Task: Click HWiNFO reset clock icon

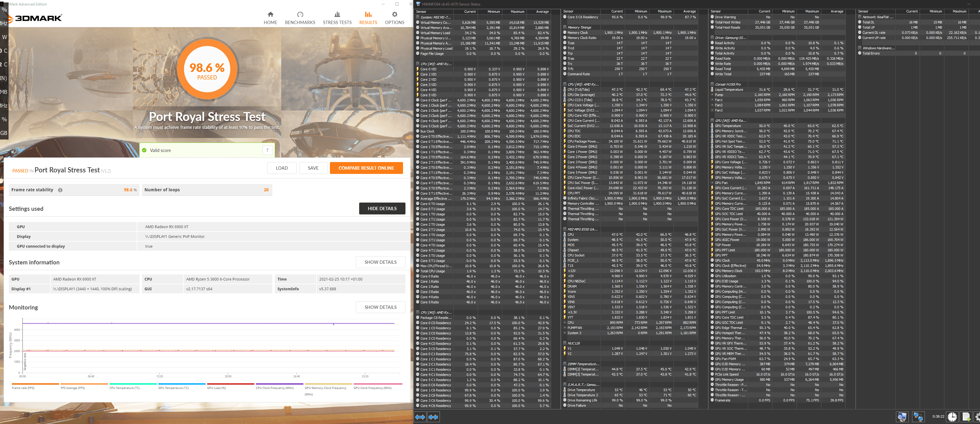Action: click(x=952, y=417)
